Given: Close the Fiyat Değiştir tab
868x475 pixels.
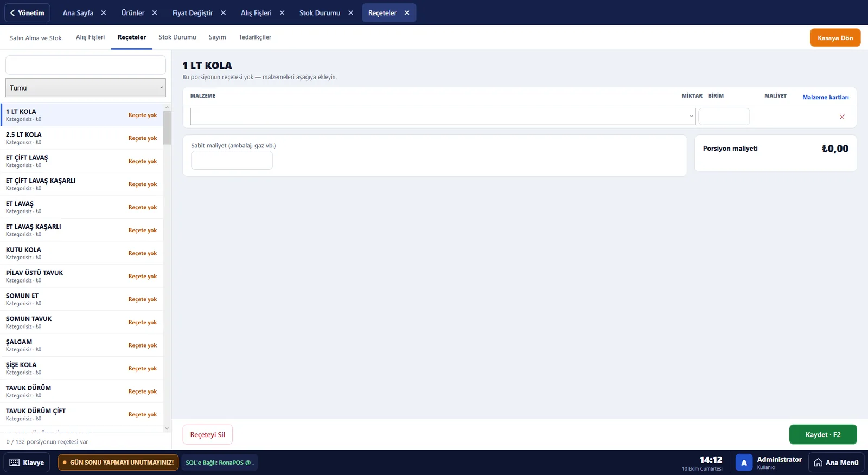Looking at the screenshot, I should coord(224,13).
